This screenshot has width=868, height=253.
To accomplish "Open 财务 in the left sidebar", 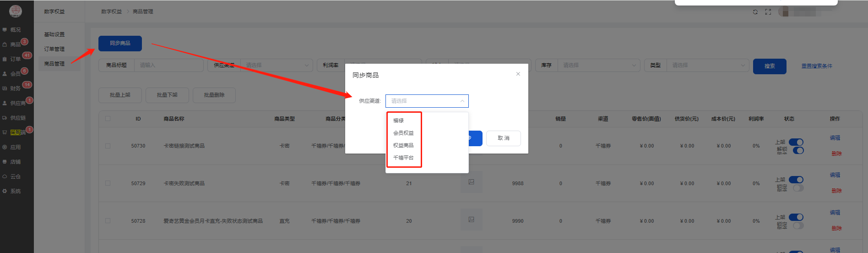I will coord(15,88).
